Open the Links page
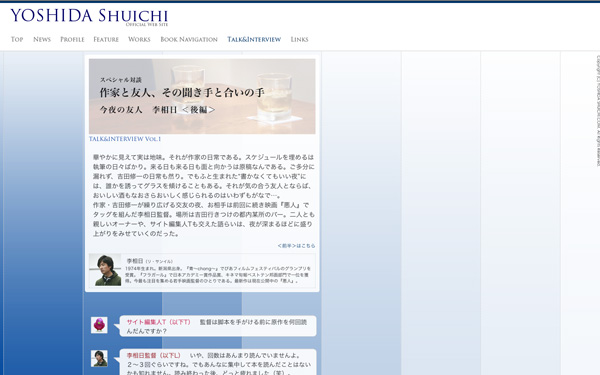The height and width of the screenshot is (375, 600). point(299,39)
